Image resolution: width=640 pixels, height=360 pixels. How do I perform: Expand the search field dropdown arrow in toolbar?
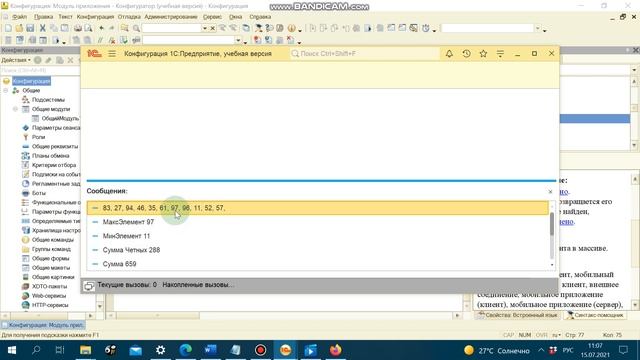pyautogui.click(x=204, y=28)
